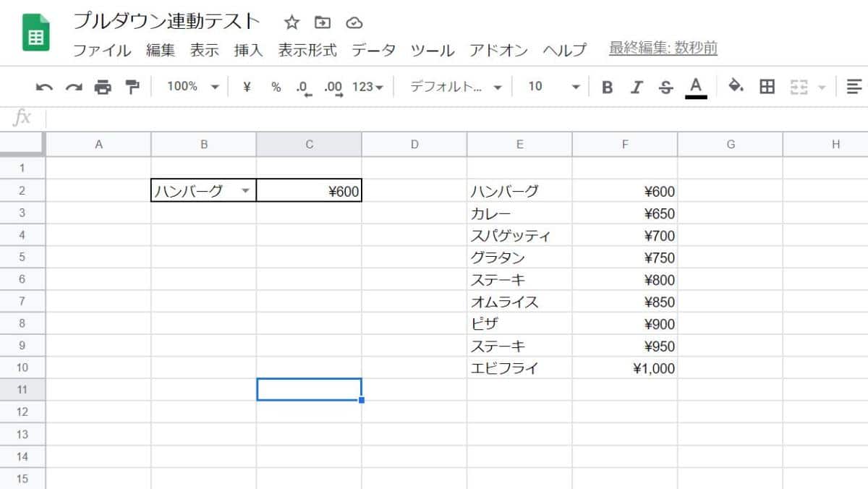Open the Print icon
Screen dimensions: 868x489
click(103, 86)
